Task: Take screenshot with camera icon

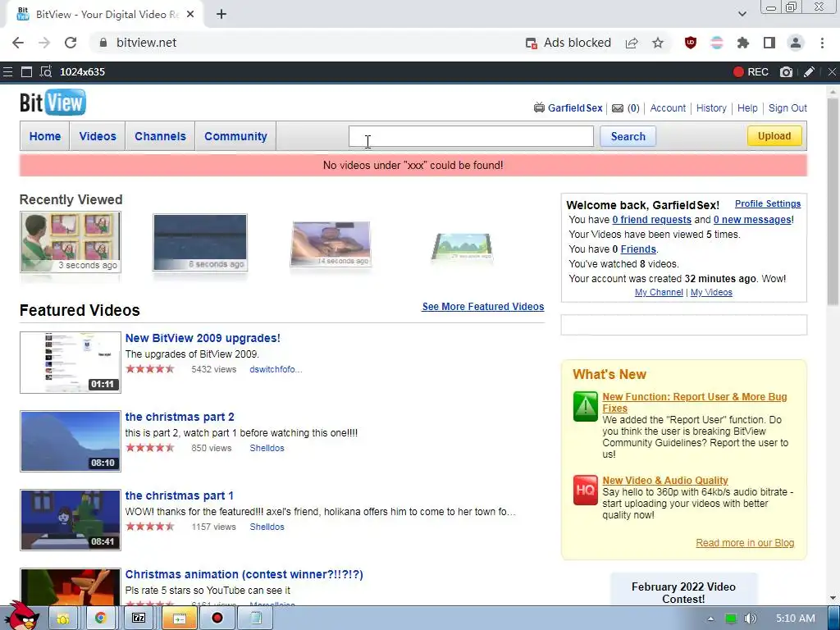Action: [x=786, y=72]
